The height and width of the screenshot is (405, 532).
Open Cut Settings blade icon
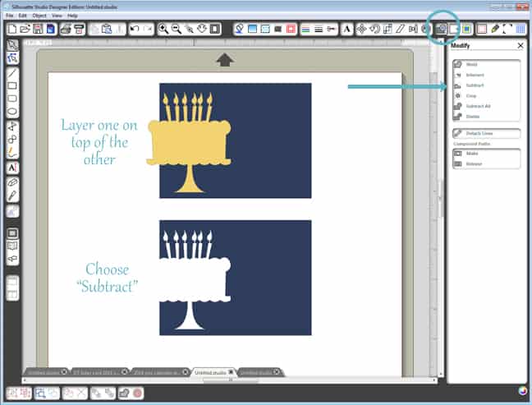point(495,30)
